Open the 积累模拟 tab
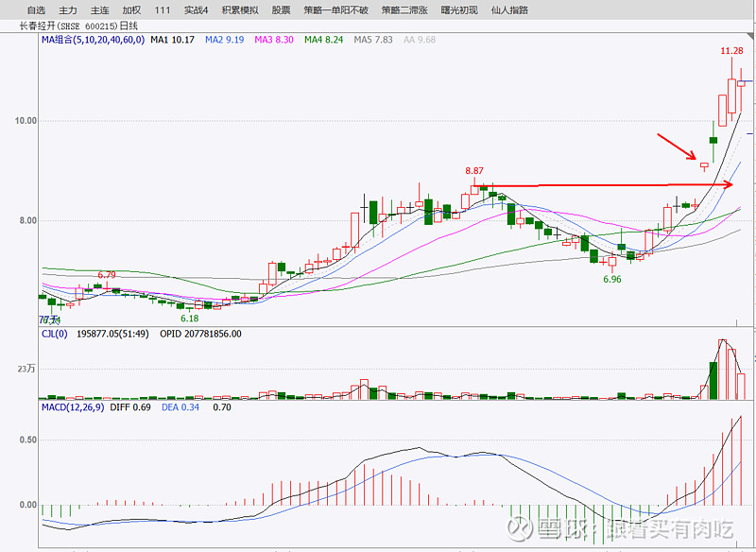 click(240, 10)
